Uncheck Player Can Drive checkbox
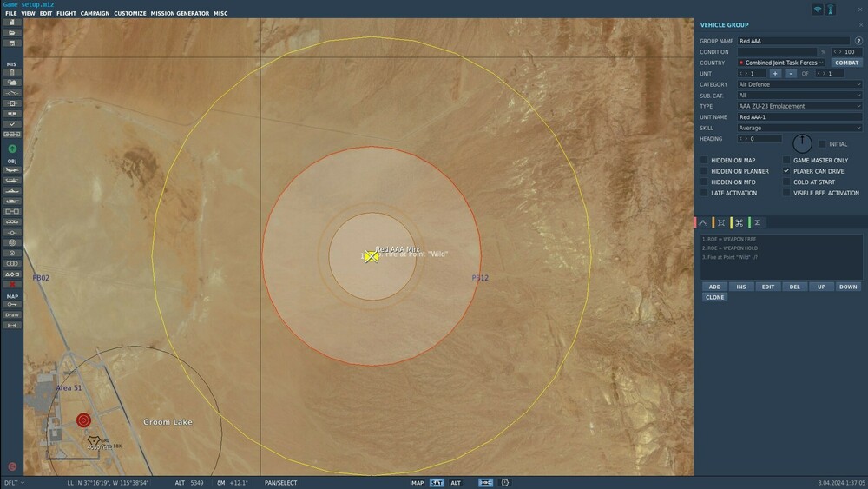 [786, 171]
